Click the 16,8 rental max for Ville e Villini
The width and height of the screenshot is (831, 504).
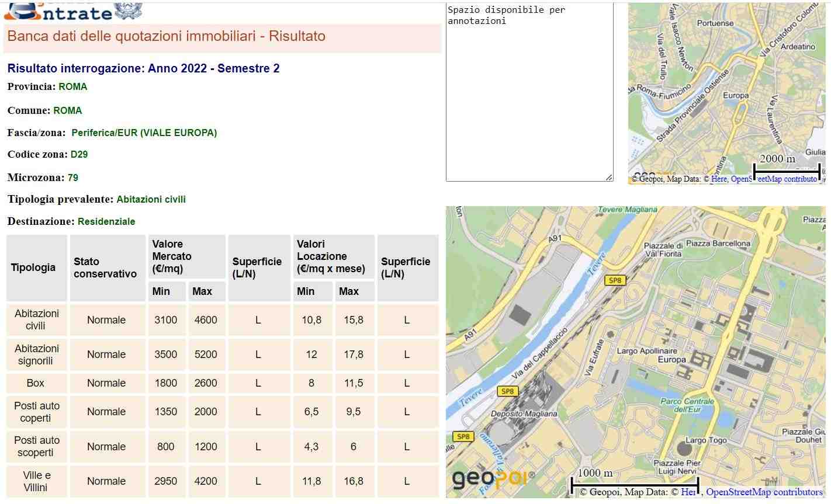pyautogui.click(x=354, y=481)
